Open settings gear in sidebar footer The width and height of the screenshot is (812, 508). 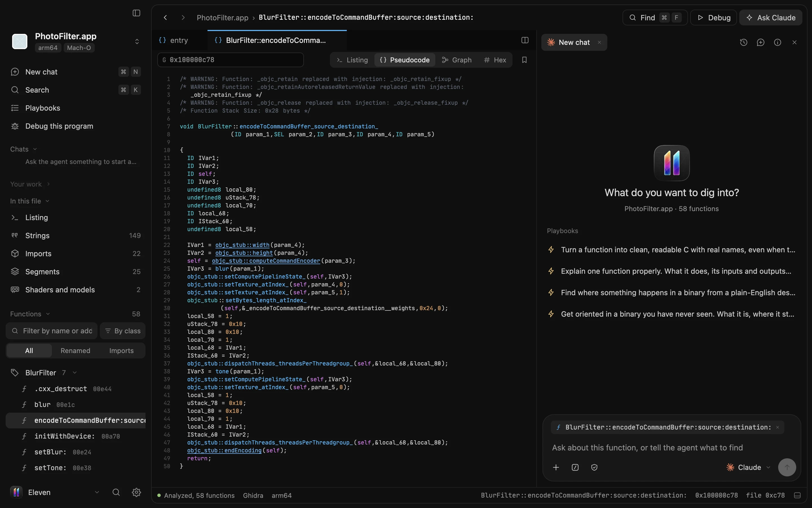[136, 492]
